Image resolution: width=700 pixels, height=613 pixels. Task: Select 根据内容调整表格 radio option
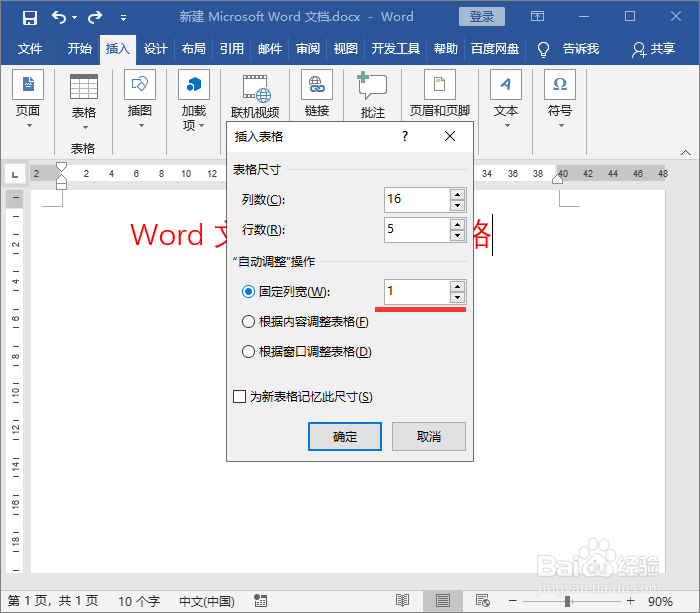(248, 322)
